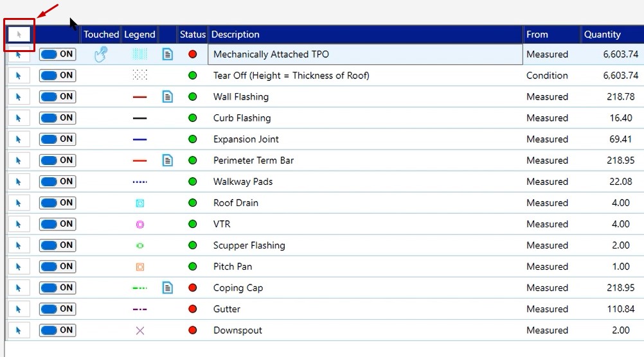Click the Condition value for Tear Off
Viewport: 644px width, 357px height.
click(x=547, y=76)
